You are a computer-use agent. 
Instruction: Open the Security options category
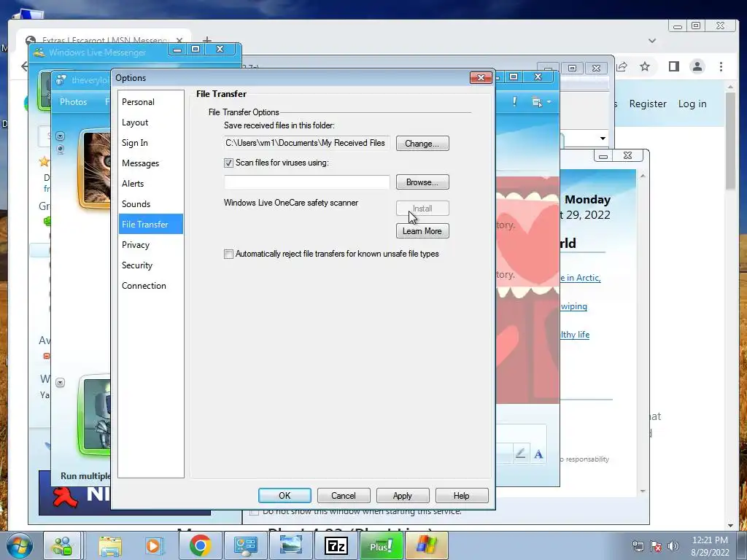pyautogui.click(x=150, y=265)
